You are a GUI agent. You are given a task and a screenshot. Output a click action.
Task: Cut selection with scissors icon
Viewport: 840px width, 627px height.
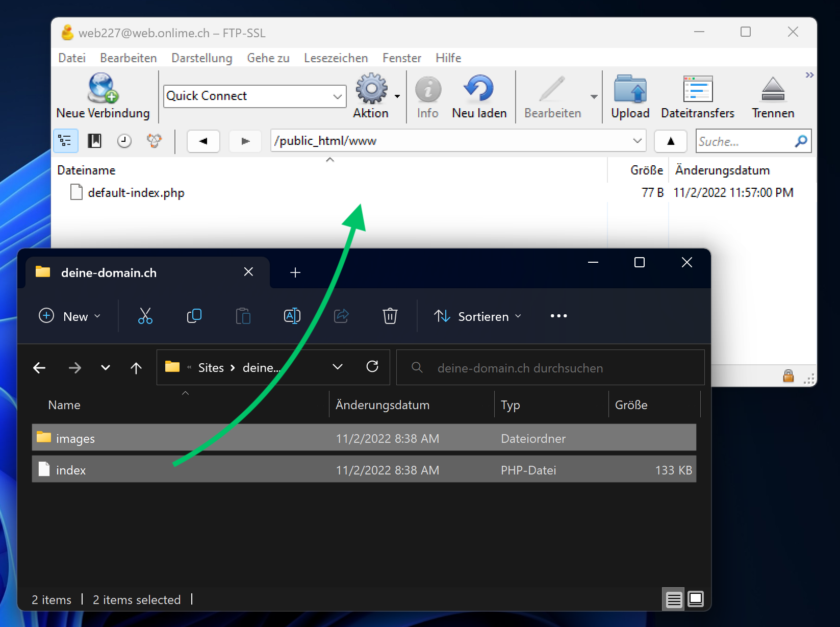pyautogui.click(x=145, y=316)
